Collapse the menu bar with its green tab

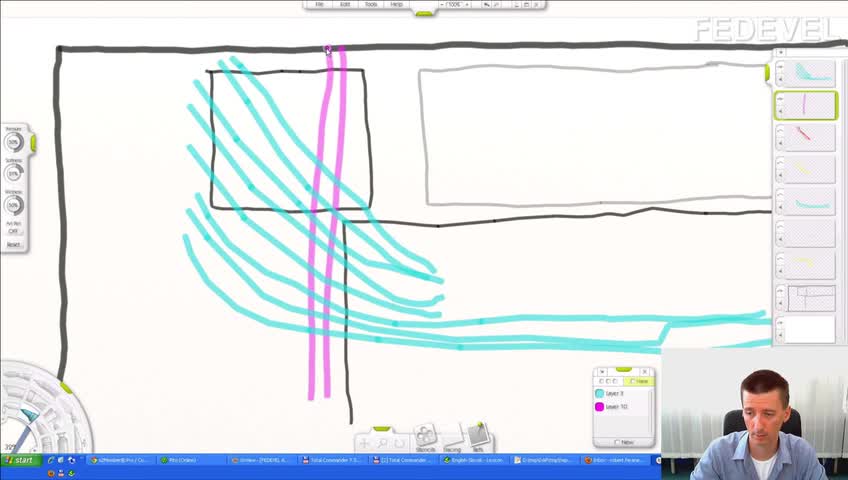tap(424, 14)
